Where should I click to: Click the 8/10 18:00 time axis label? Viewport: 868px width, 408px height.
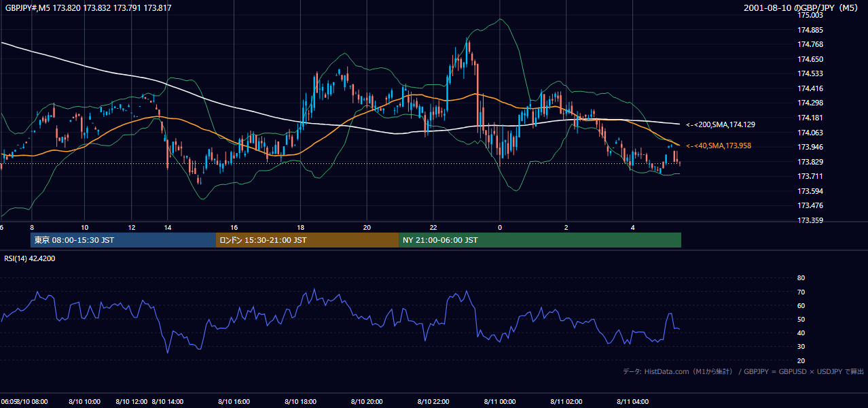tap(300, 402)
